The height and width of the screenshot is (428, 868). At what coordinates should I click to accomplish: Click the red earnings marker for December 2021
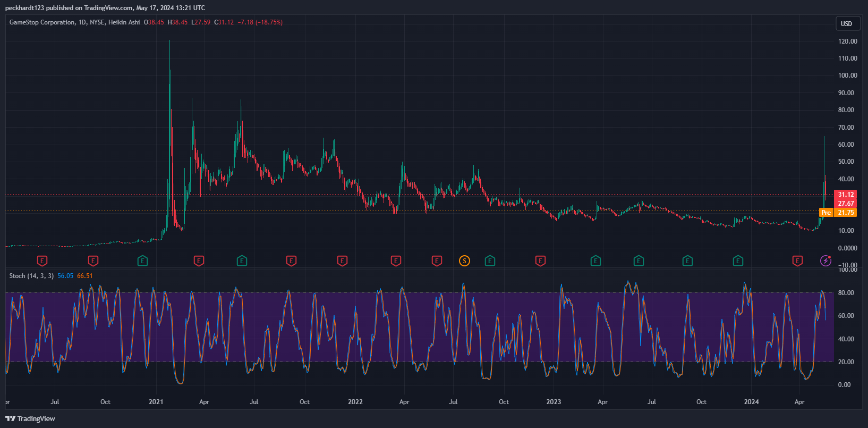coord(342,261)
